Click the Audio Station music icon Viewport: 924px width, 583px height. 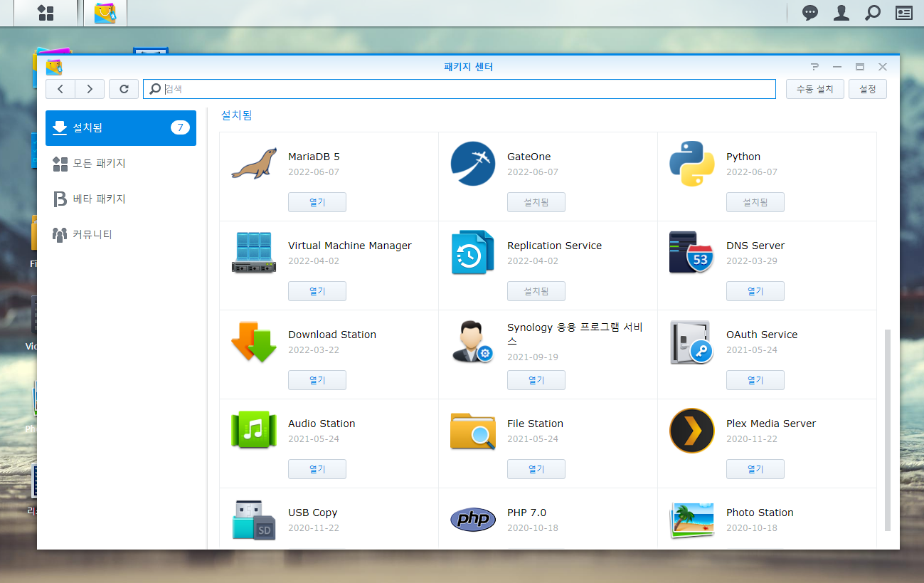click(x=254, y=431)
